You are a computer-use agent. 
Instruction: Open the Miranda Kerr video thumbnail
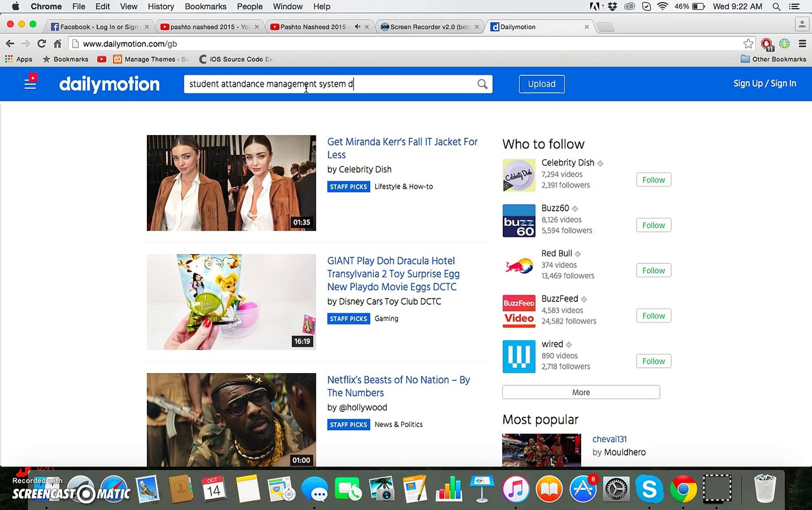pyautogui.click(x=231, y=183)
